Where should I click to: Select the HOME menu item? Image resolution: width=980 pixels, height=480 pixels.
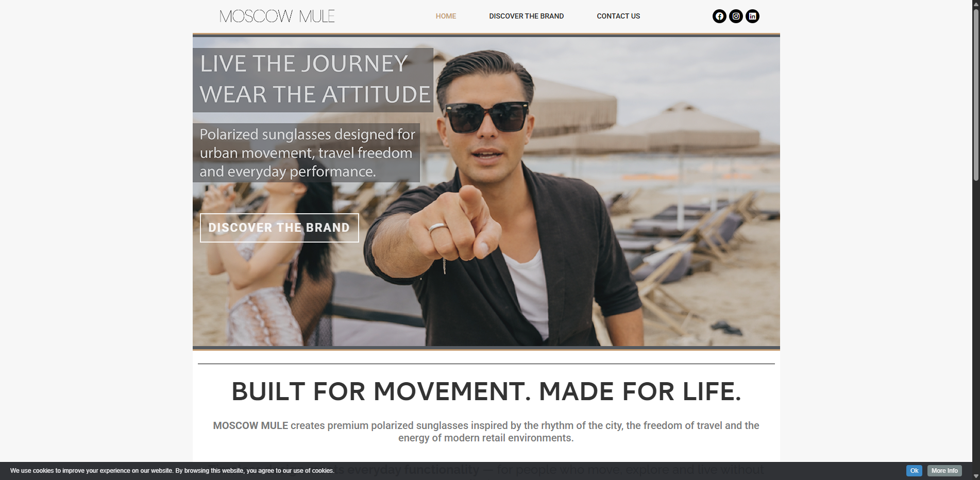446,16
